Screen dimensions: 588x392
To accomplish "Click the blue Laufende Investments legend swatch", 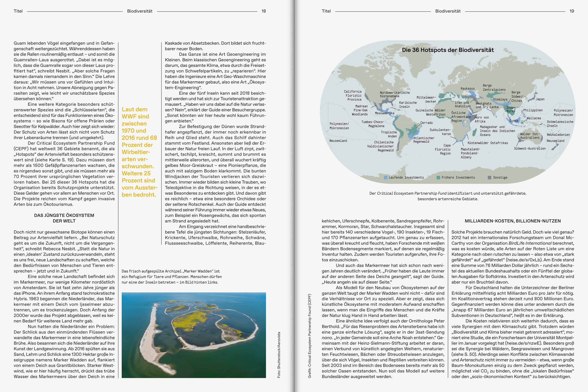I will pyautogui.click(x=386, y=178).
